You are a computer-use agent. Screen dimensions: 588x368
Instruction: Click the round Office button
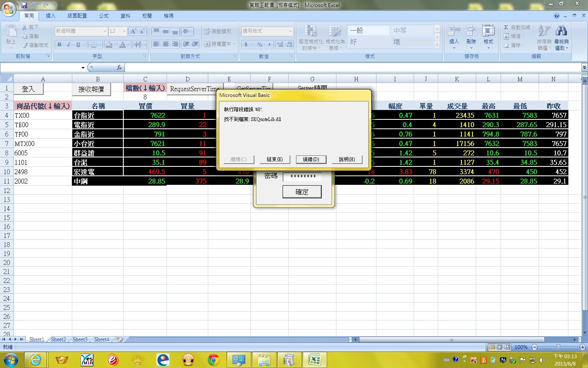[x=8, y=9]
